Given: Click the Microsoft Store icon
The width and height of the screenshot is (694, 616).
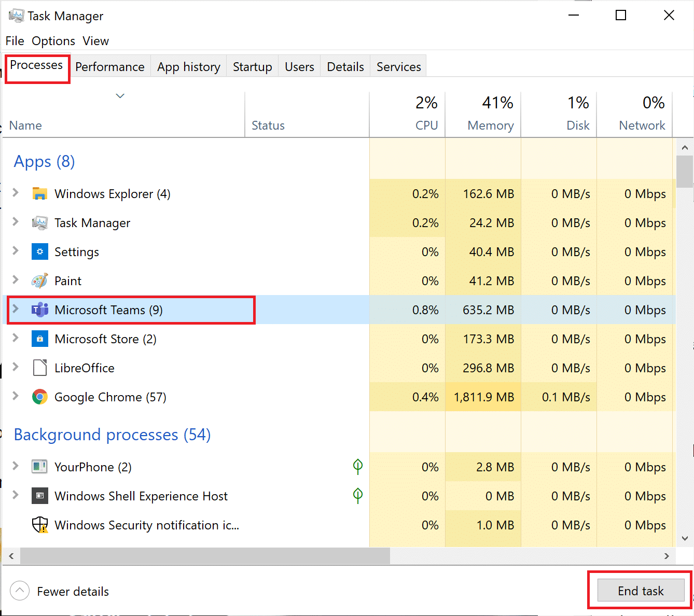Looking at the screenshot, I should (x=40, y=339).
